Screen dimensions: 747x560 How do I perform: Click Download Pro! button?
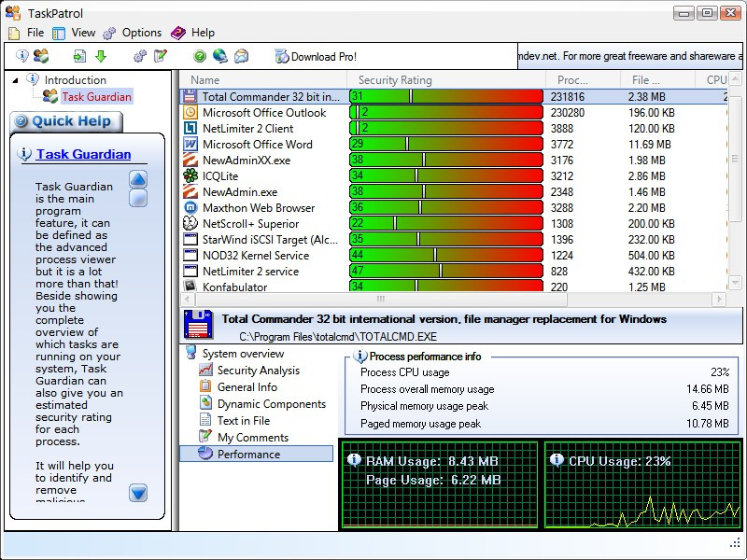click(316, 56)
